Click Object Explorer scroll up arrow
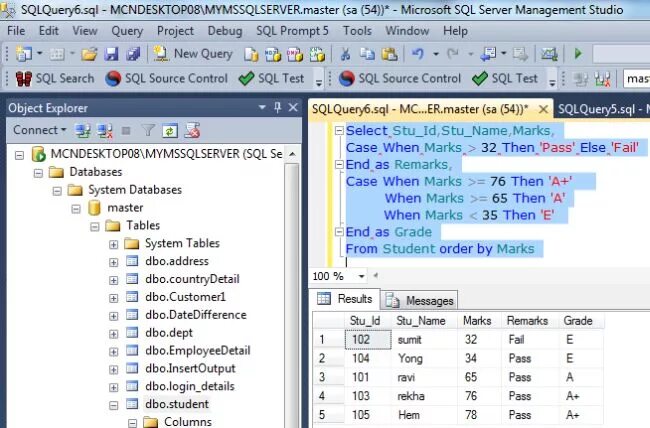This screenshot has height=428, width=650. click(292, 154)
